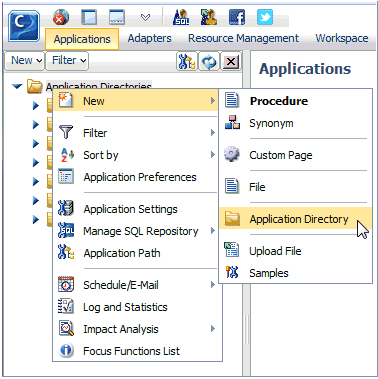The width and height of the screenshot is (378, 379).
Task: Click the Application Path wrench icon beside Filter
Action: [x=187, y=61]
